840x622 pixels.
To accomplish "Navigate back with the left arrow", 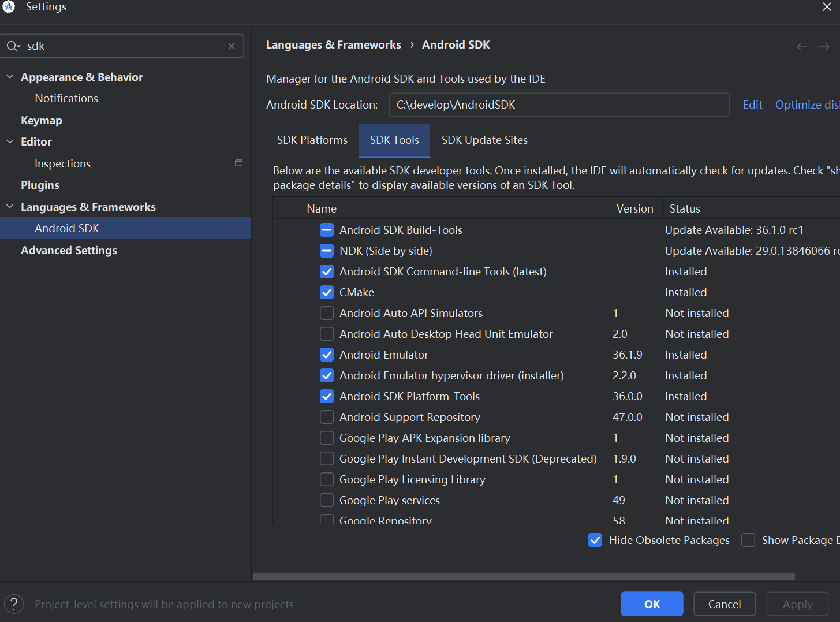I will click(802, 47).
